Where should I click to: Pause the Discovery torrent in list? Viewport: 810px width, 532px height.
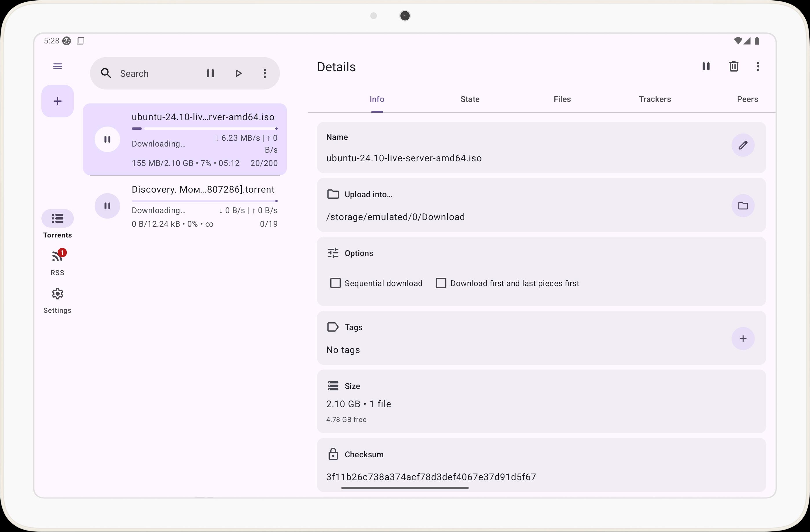point(107,206)
